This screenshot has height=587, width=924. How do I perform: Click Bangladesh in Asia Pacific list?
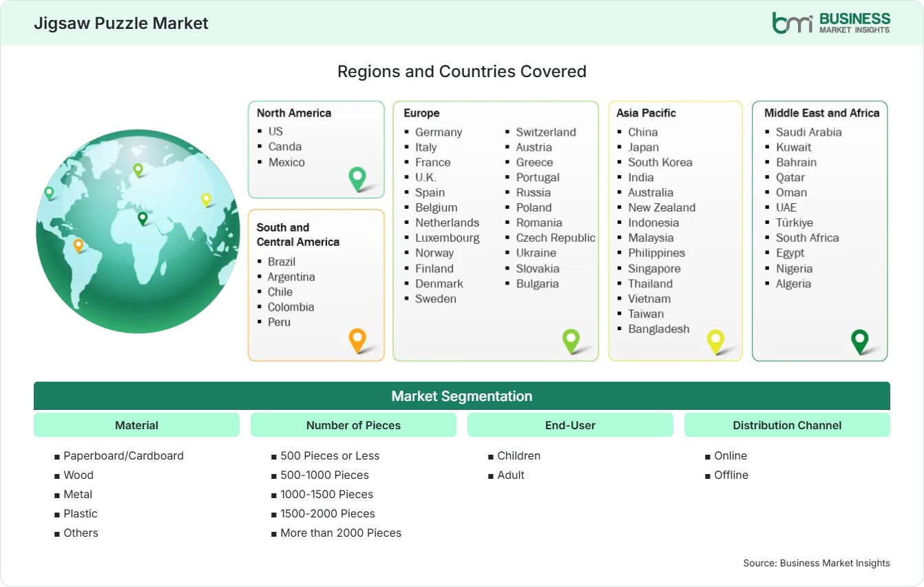pos(658,329)
